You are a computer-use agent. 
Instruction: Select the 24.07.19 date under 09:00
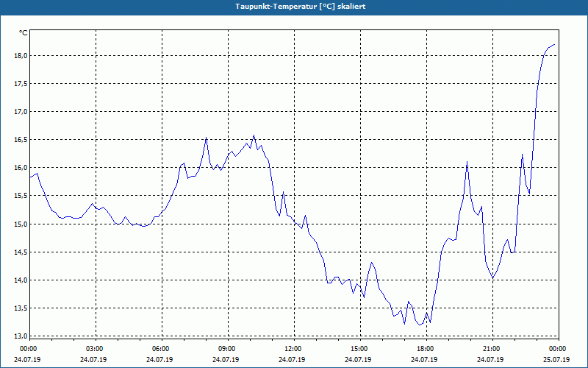point(226,359)
